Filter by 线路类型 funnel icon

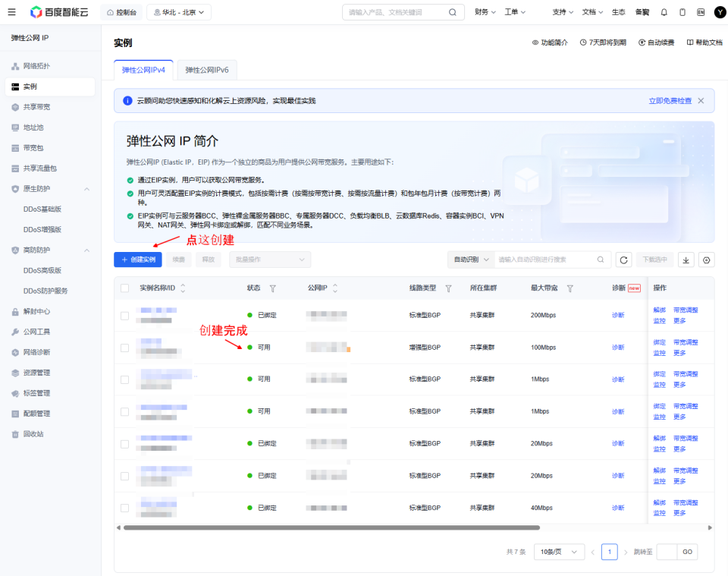coord(448,288)
